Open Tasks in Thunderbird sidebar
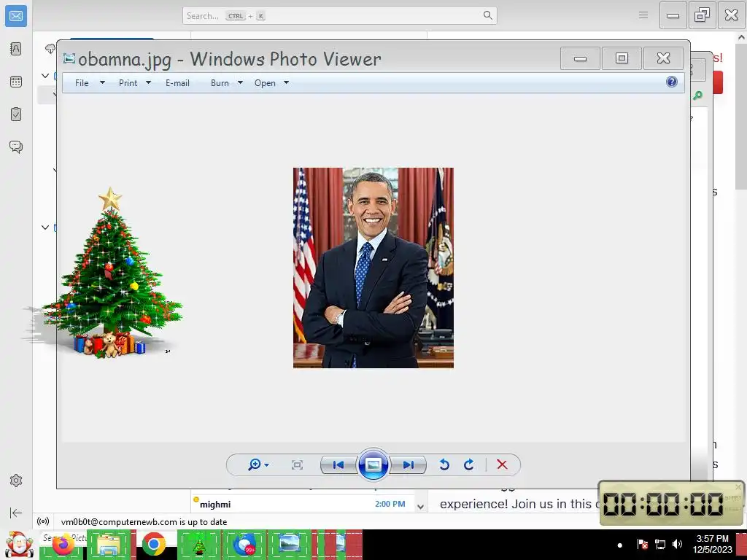 (x=16, y=114)
